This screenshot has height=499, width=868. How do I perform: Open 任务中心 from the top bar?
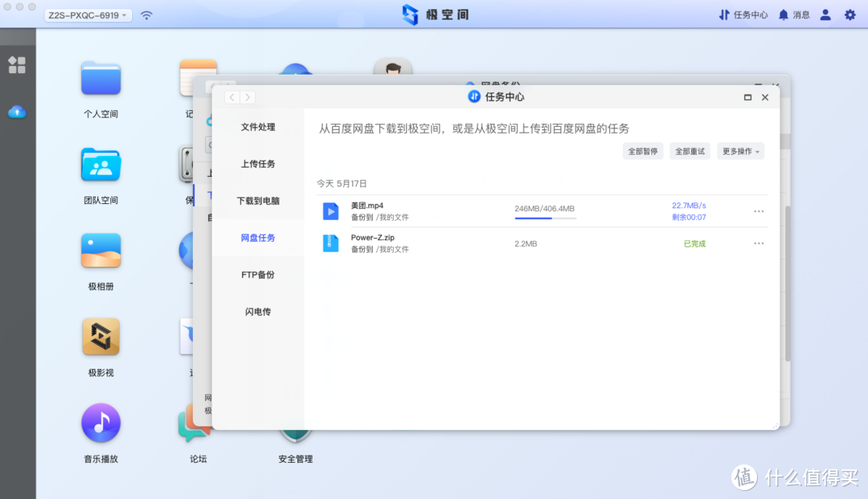(743, 14)
